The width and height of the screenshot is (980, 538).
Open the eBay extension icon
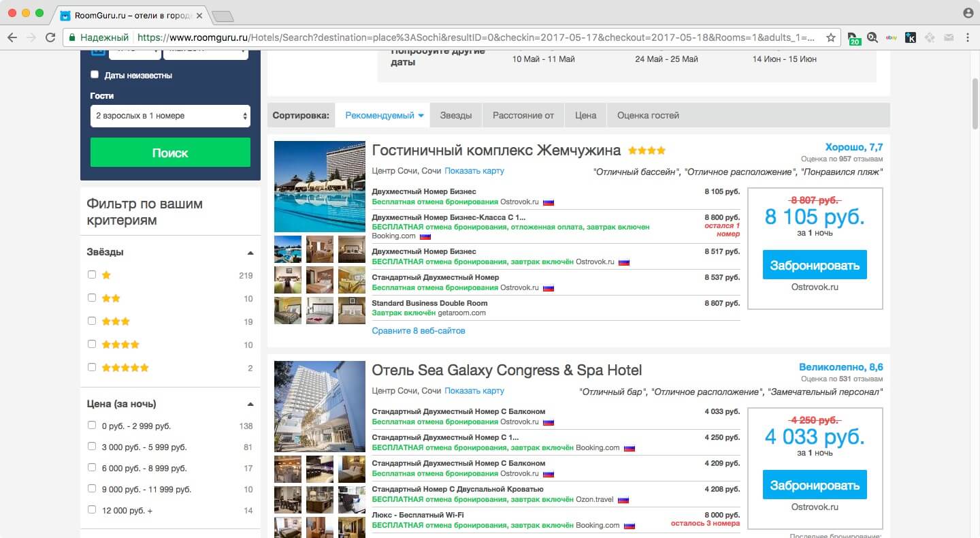(x=892, y=37)
